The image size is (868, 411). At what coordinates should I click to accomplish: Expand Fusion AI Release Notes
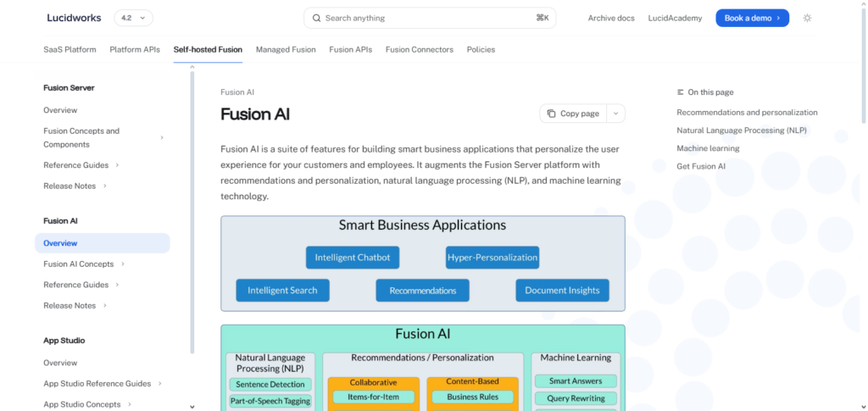[x=104, y=305]
